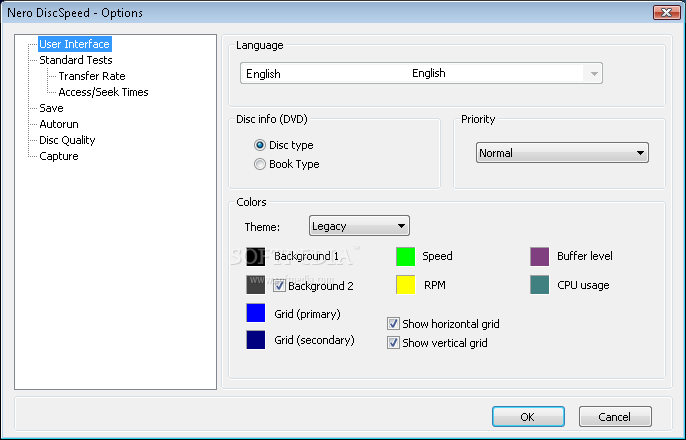The height and width of the screenshot is (440, 686).
Task: Change the purple Buffer level color swatch
Action: (x=539, y=256)
